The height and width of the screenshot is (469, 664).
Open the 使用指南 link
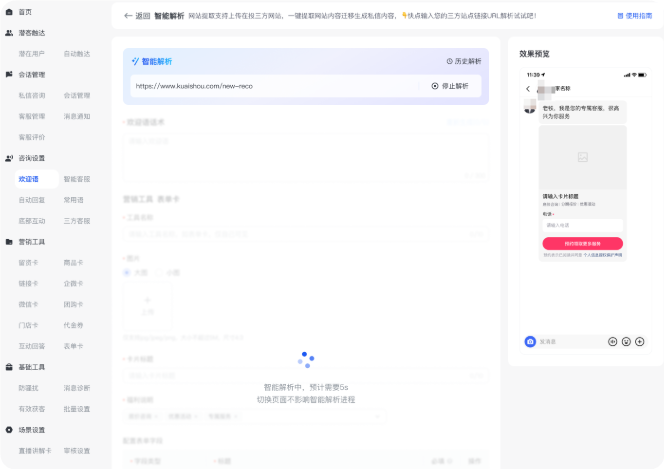(635, 16)
